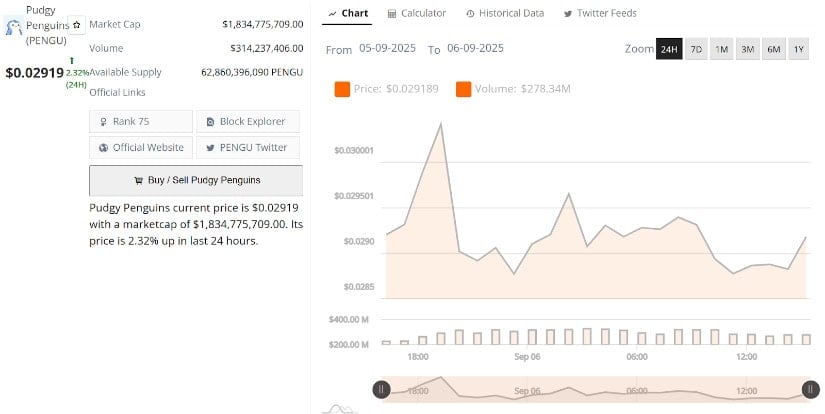This screenshot has height=414, width=825.
Task: Select the 24H zoom range
Action: [669, 49]
